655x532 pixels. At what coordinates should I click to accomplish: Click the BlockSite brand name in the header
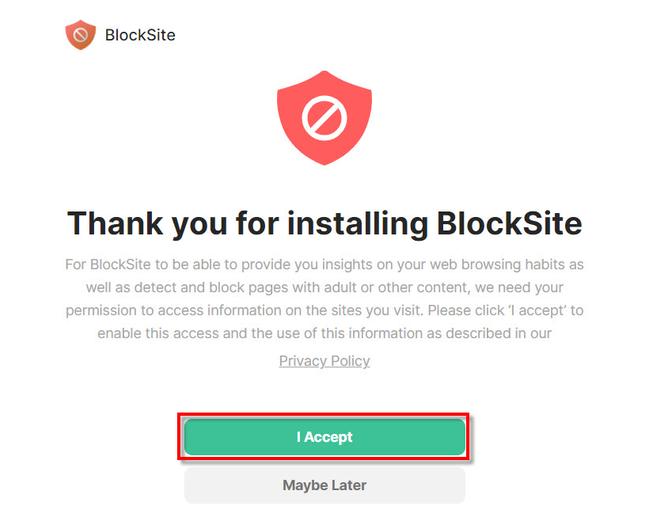(x=140, y=35)
